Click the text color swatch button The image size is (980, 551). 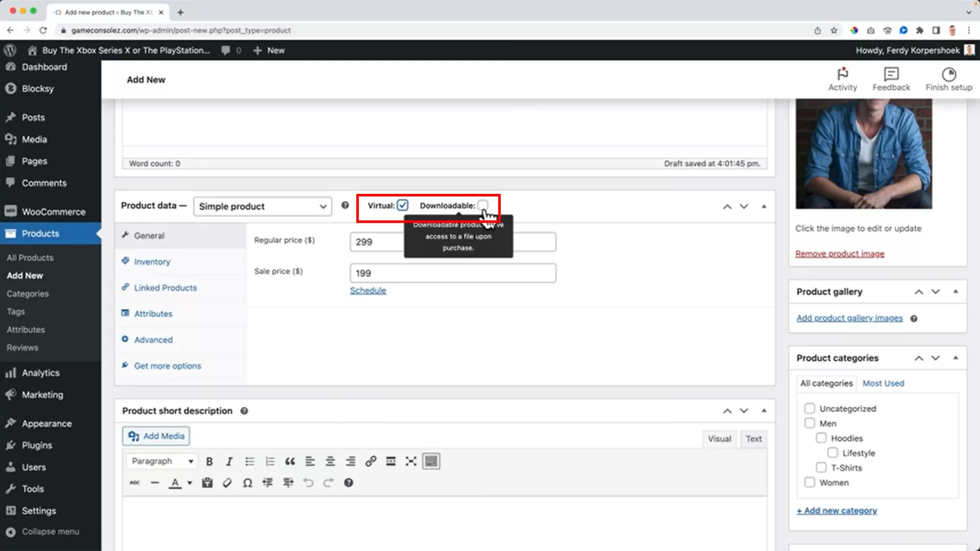(175, 483)
